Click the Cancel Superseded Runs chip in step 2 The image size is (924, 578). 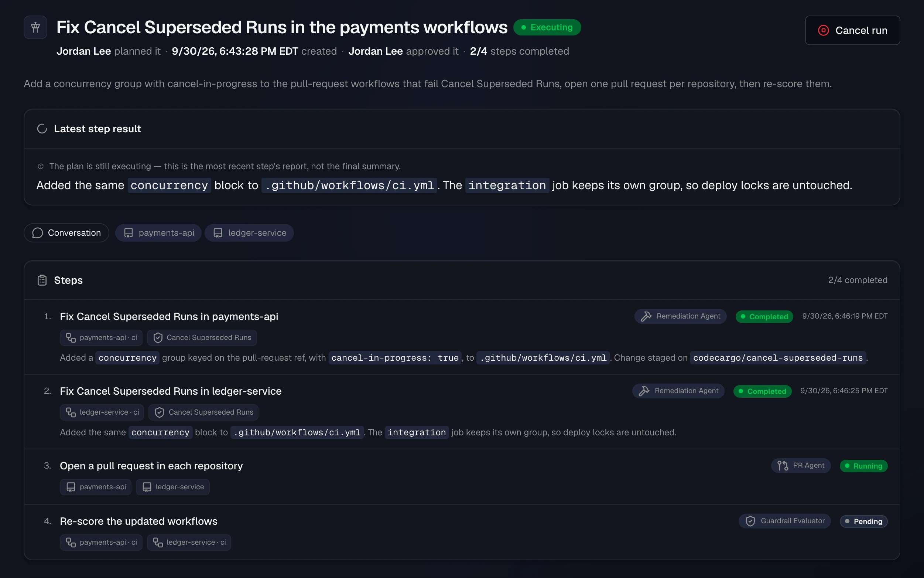coord(203,412)
